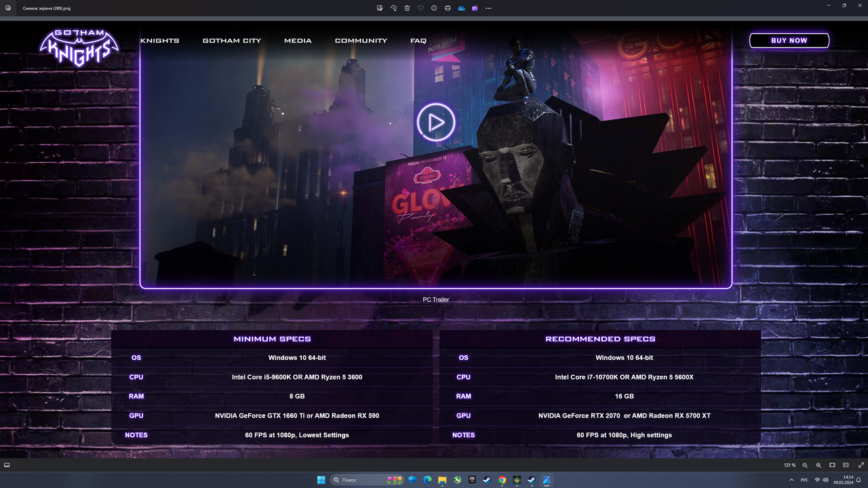Image resolution: width=868 pixels, height=488 pixels.
Task: Open the Windows Start menu
Action: [x=321, y=480]
